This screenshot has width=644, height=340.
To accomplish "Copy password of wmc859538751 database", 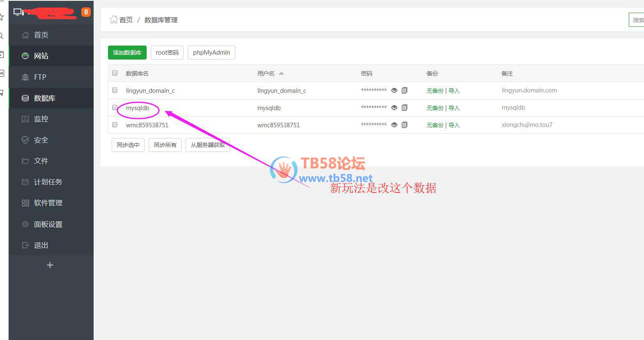I will point(405,125).
